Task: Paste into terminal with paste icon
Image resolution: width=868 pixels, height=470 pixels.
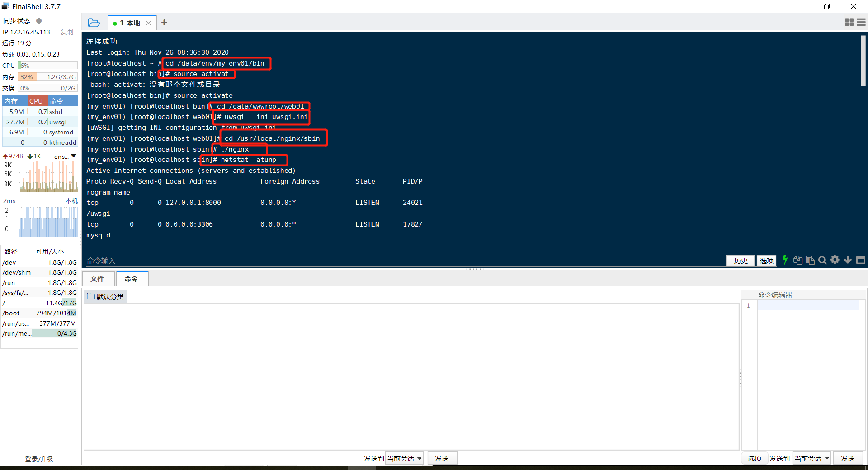Action: click(x=810, y=260)
